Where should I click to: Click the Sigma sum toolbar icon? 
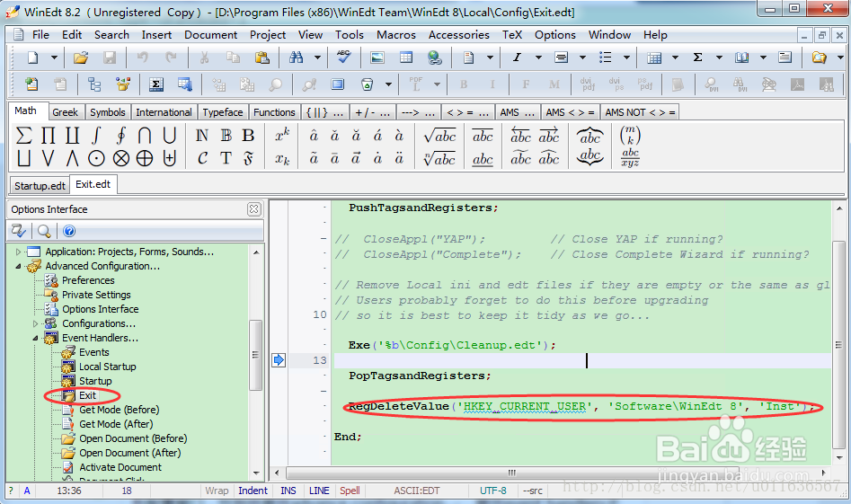698,57
